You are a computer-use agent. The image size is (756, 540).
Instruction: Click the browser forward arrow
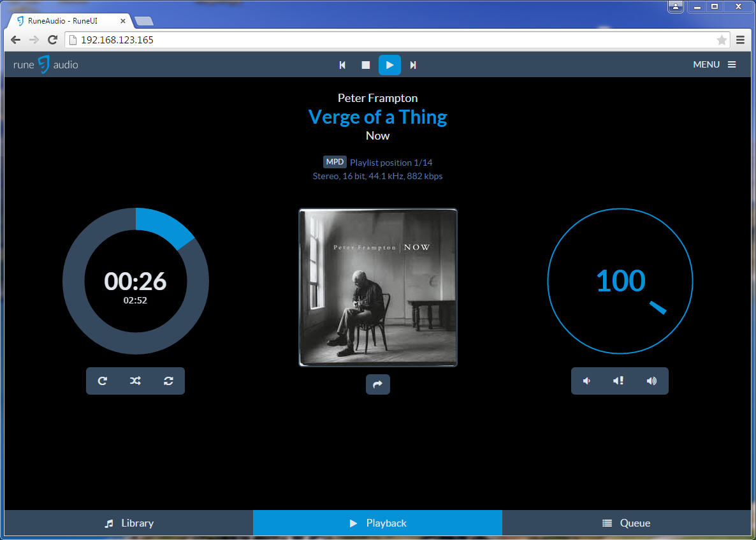(34, 40)
